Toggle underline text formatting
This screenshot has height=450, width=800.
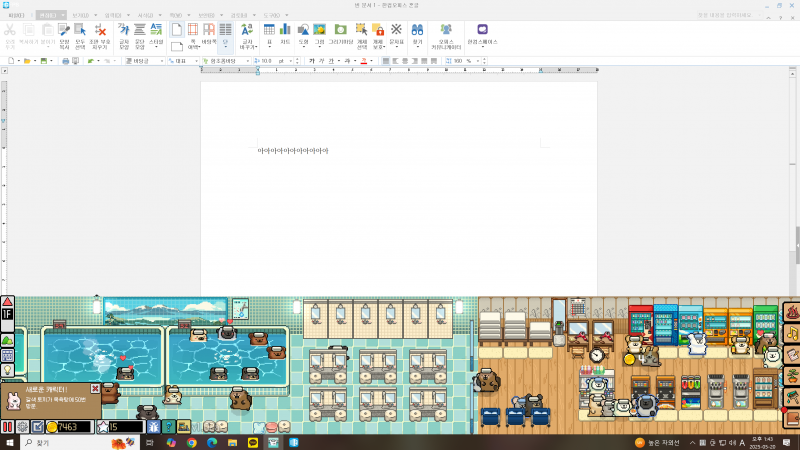click(x=331, y=61)
